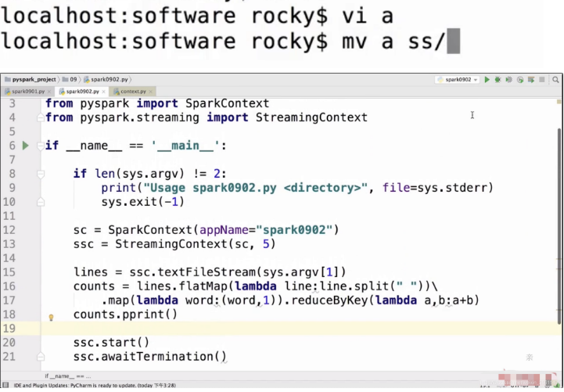Click the Debug bug icon in toolbar
Viewport: 564px width, 392px height.
(x=498, y=80)
